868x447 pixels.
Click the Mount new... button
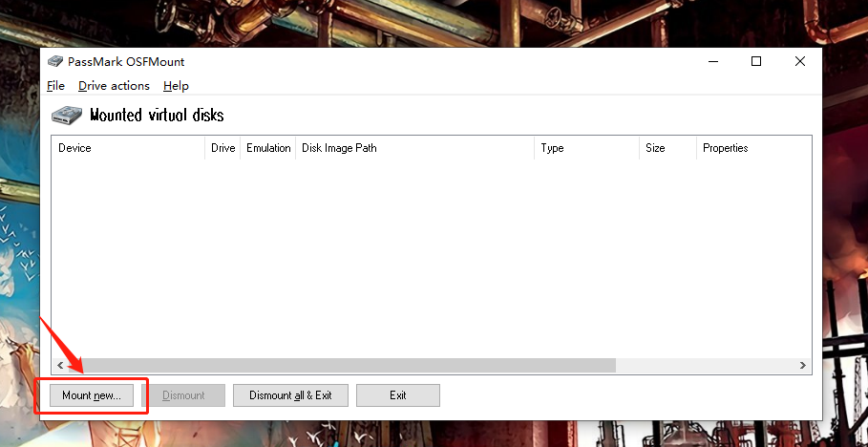[92, 395]
